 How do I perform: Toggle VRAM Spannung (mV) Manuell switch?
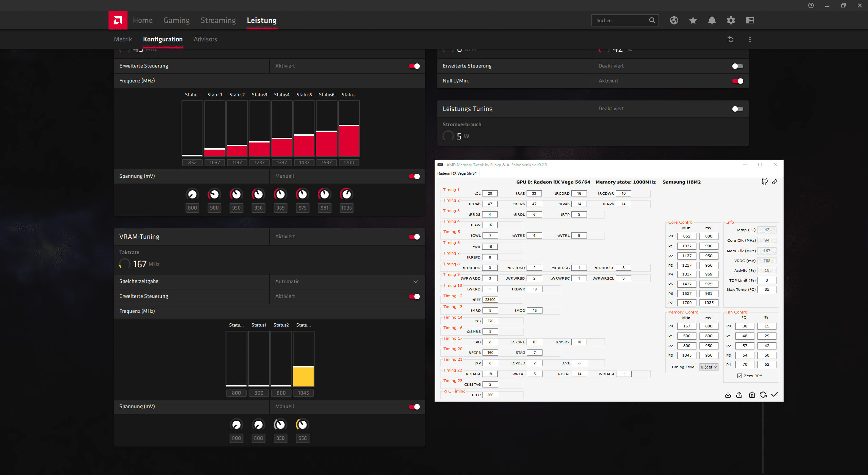(x=414, y=407)
